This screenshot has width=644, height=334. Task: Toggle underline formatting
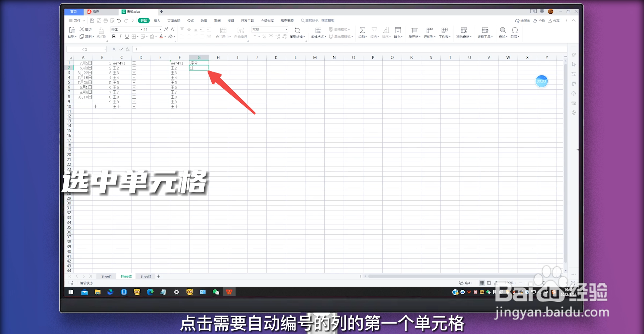127,37
